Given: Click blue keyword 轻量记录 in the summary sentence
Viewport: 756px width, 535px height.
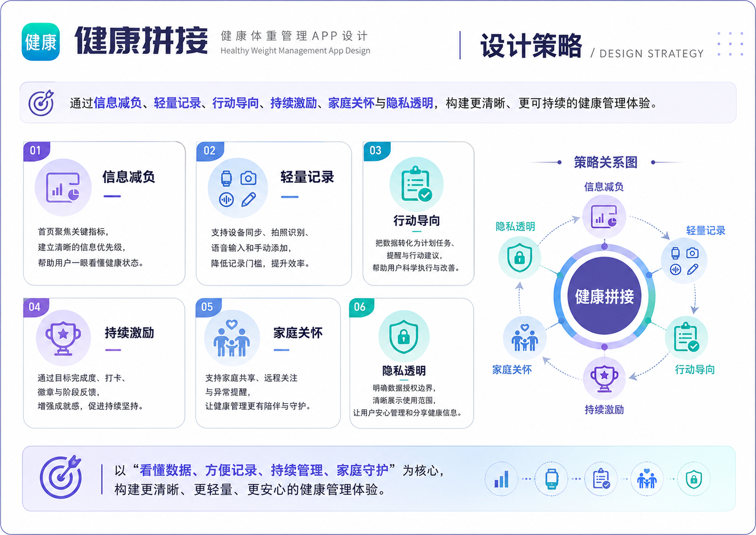Looking at the screenshot, I should point(177,103).
